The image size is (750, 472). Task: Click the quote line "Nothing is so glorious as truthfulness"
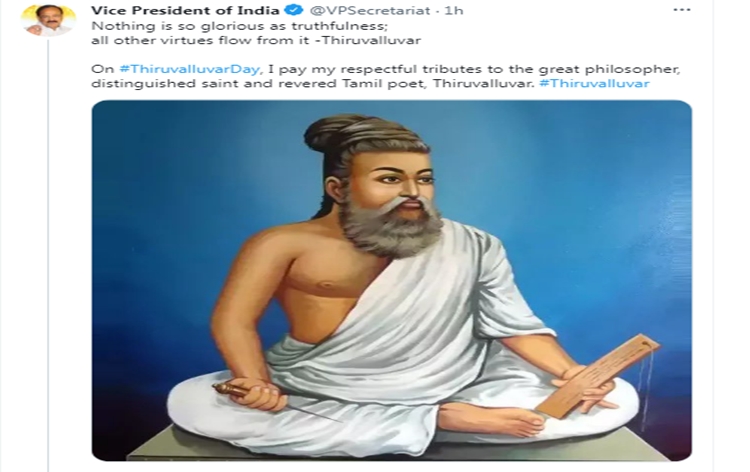coord(240,25)
